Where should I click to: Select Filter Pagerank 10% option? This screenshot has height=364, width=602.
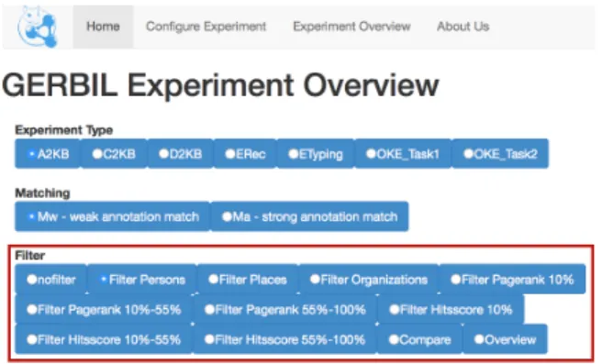point(513,280)
